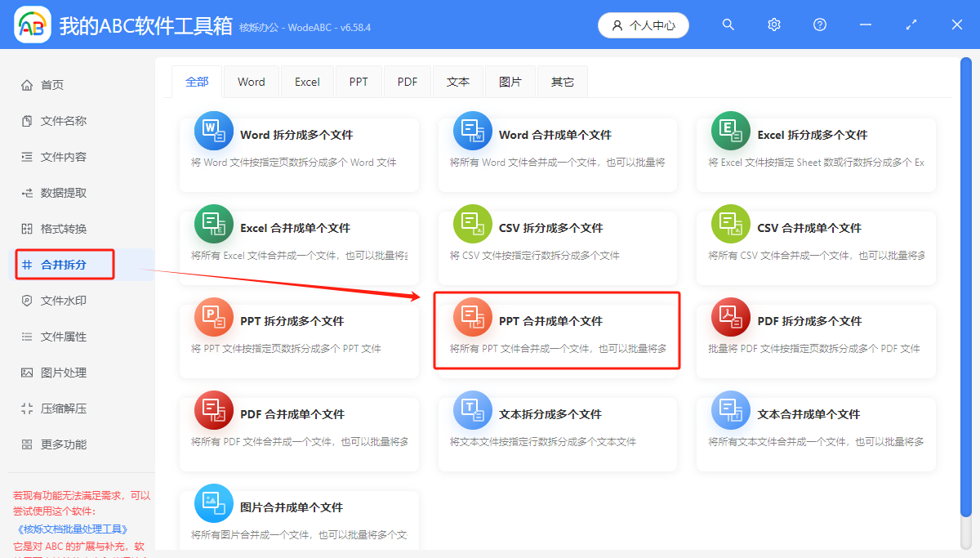Open the 图片合并成单个文件 tool icon
980x558 pixels.
[213, 502]
